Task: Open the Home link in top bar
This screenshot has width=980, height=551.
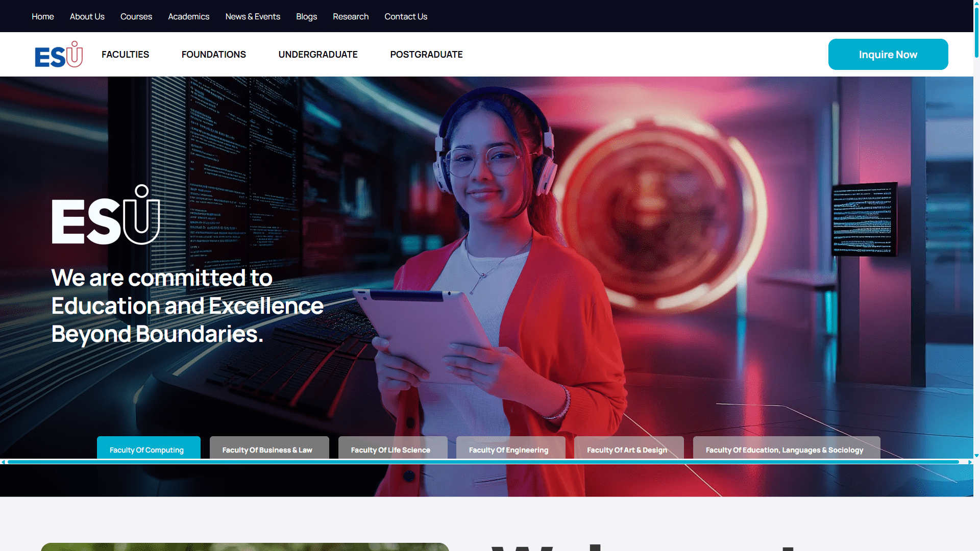Action: [x=43, y=16]
